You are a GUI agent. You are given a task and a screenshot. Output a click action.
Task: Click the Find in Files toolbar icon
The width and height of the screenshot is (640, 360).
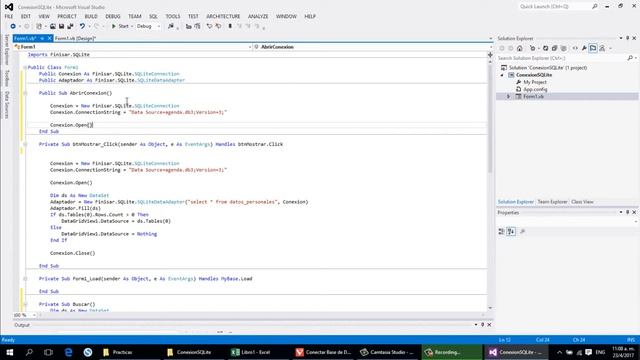pyautogui.click(x=171, y=26)
